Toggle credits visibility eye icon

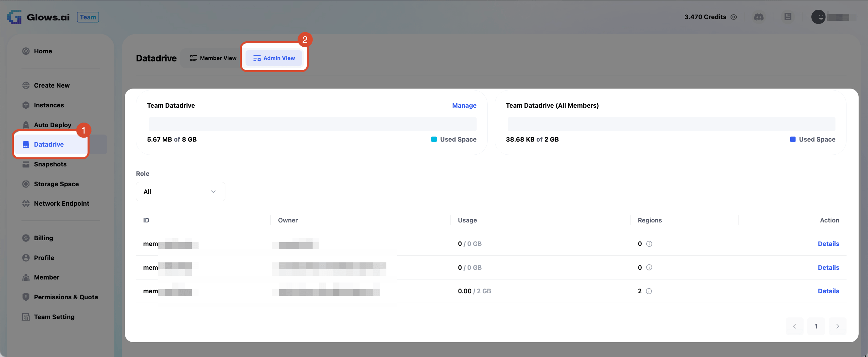[734, 17]
